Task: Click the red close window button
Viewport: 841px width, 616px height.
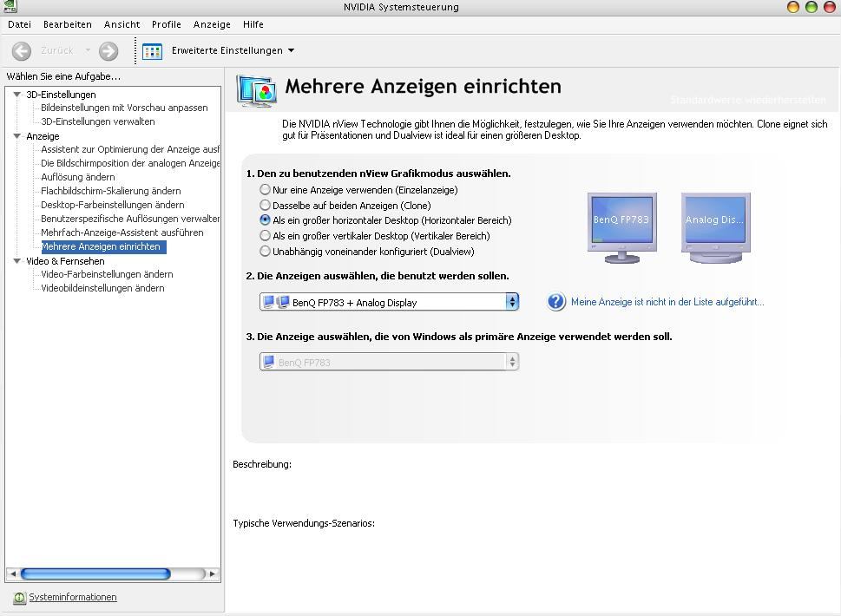Action: tap(830, 7)
